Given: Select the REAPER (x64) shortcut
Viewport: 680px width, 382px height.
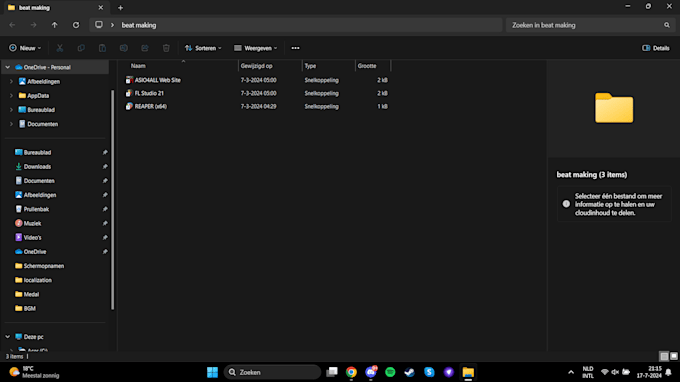Looking at the screenshot, I should [x=150, y=106].
